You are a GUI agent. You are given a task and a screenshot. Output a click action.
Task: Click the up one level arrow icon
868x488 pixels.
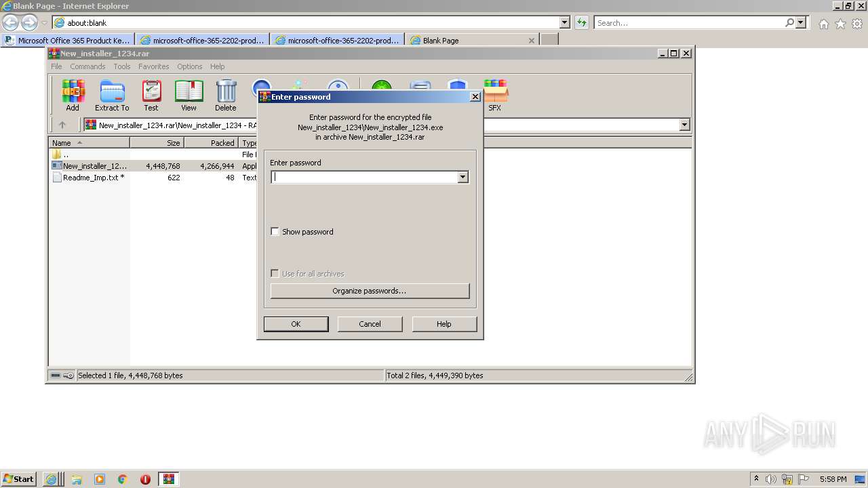(62, 125)
